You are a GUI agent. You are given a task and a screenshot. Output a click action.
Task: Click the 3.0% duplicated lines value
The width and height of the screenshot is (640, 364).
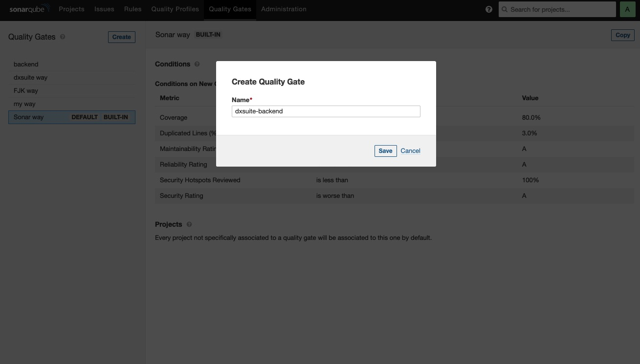[x=530, y=133]
